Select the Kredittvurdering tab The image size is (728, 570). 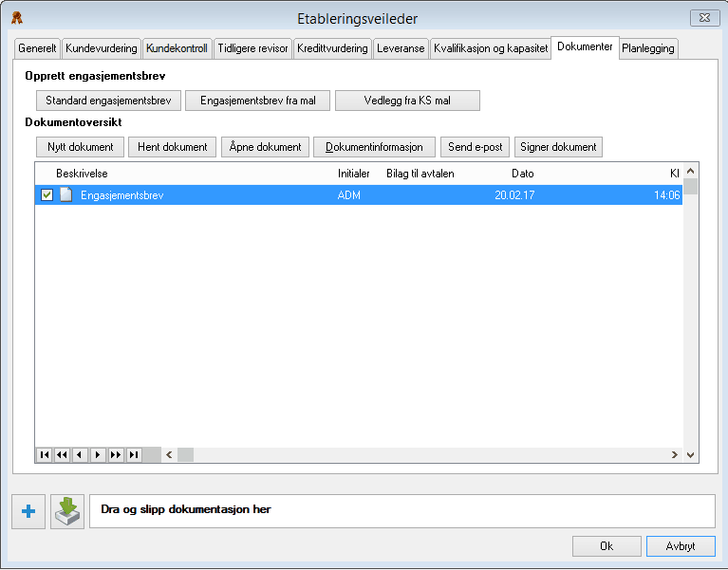(332, 48)
